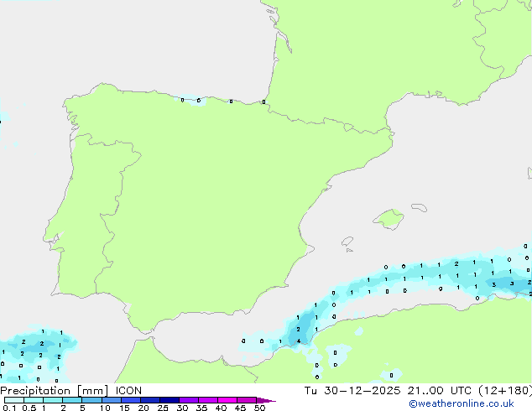Image resolution: width=532 pixels, height=411 pixels.
Task: Click the Ibiza island outline
Action: coord(347,241)
